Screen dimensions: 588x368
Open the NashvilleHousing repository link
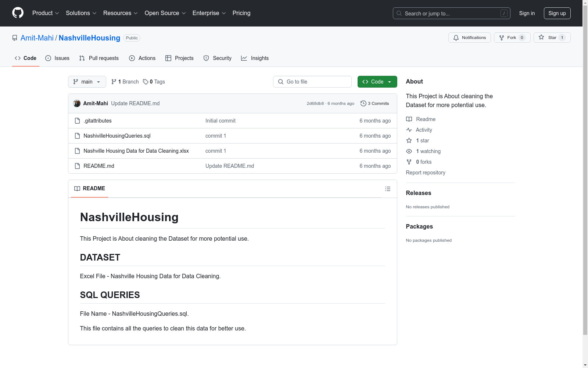click(x=89, y=38)
